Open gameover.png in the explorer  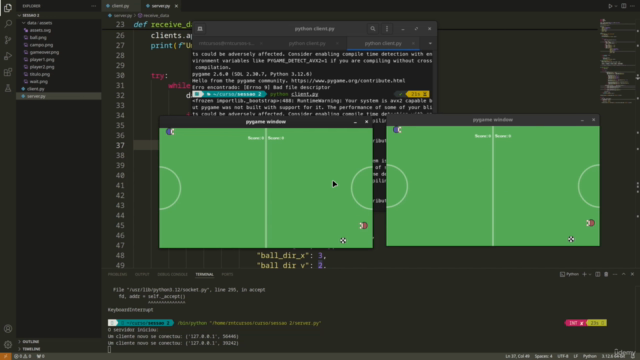[x=44, y=52]
